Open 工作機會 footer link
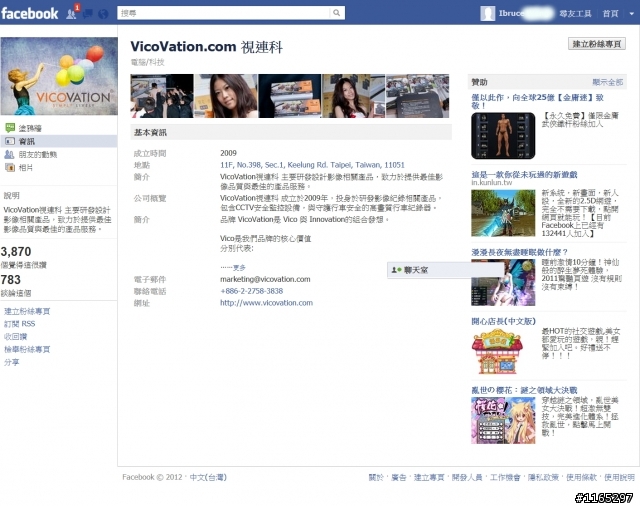The height and width of the screenshot is (506, 640). pos(505,477)
